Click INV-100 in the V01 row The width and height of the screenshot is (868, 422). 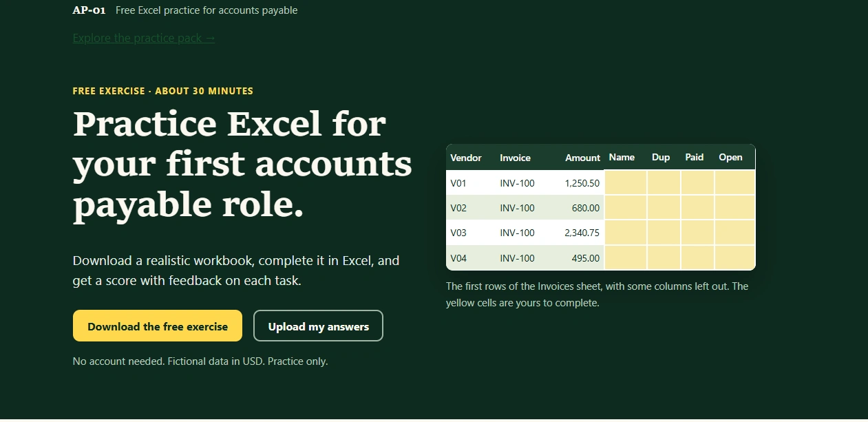coord(517,183)
